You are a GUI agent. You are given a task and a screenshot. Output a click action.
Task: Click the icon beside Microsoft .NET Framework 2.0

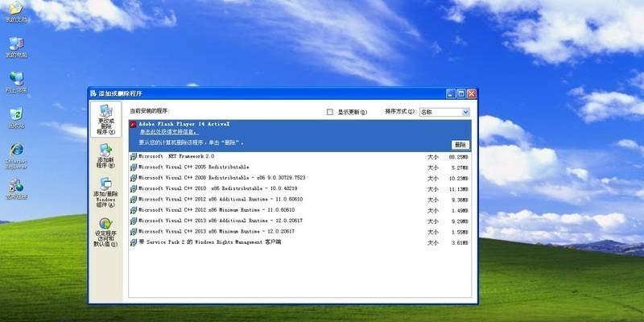click(x=133, y=156)
